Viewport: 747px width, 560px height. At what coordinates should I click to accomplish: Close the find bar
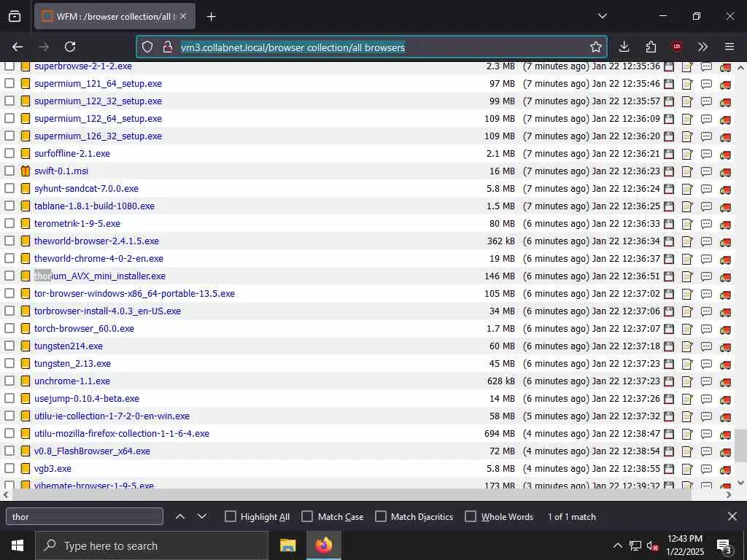pyautogui.click(x=732, y=517)
